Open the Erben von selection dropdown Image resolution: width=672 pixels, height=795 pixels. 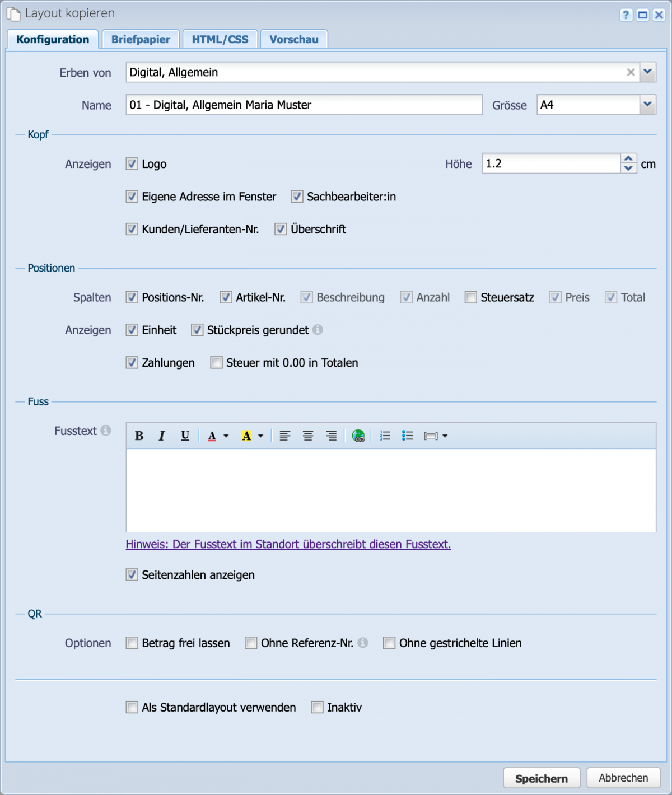pos(648,72)
